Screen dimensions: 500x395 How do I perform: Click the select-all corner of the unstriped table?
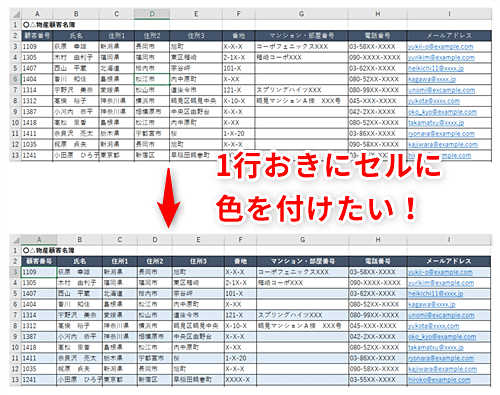click(x=15, y=14)
